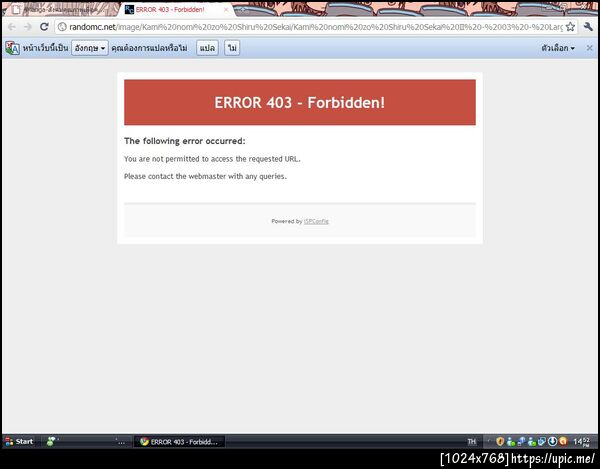
Task: Click the แปล translate button
Action: pos(207,48)
